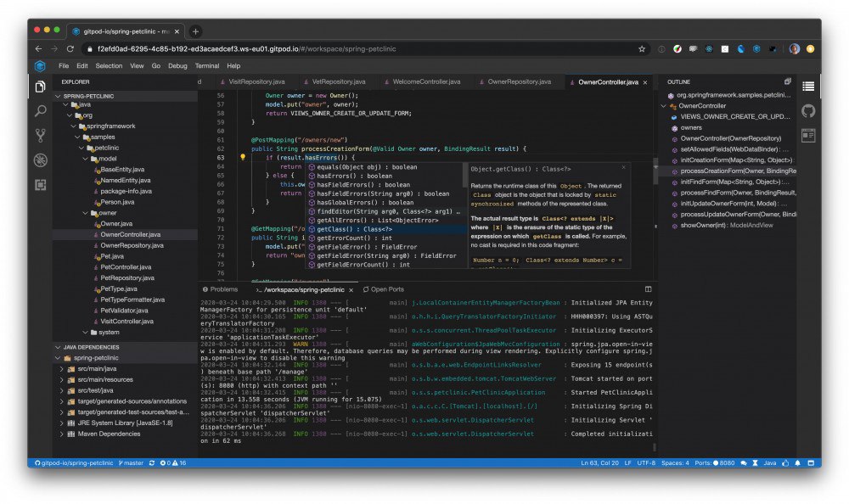
Task: Open the Terminal menu
Action: click(x=207, y=65)
